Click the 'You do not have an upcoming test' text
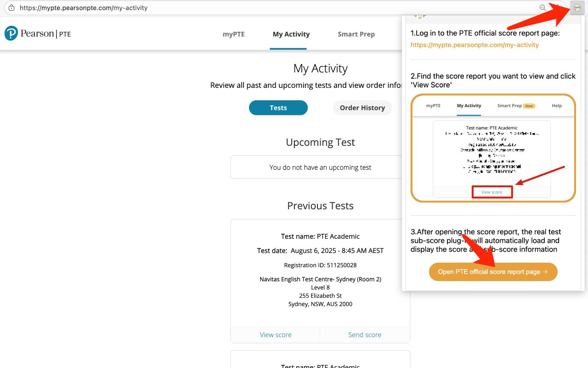 point(320,167)
